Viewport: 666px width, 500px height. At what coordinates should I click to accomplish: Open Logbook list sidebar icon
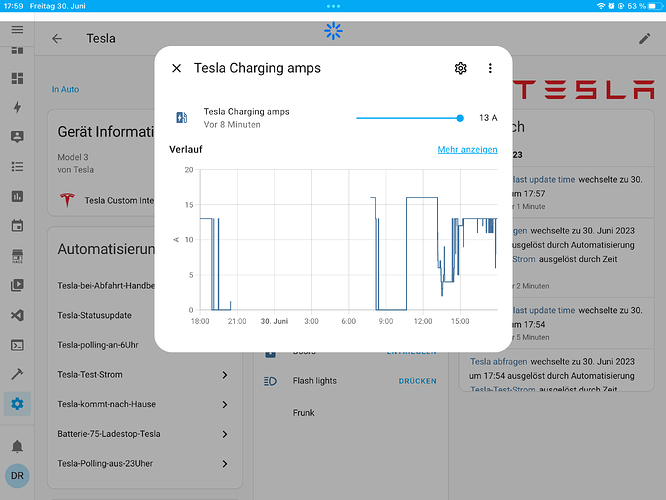tap(17, 167)
